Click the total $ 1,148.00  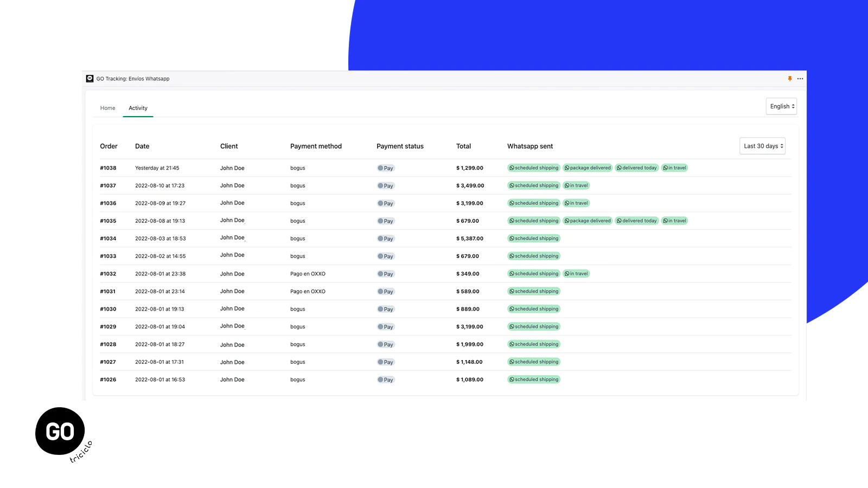tap(469, 362)
